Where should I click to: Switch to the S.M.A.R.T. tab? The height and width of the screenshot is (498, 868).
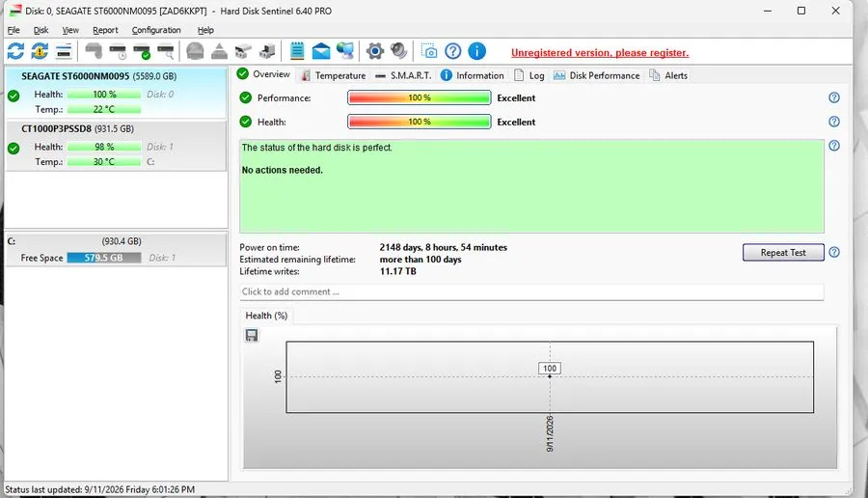403,75
